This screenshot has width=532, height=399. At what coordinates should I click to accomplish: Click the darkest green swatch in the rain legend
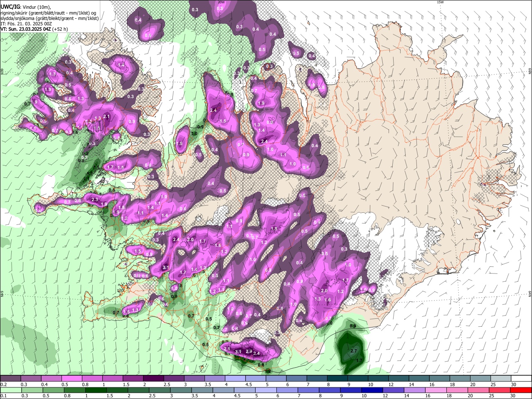(x=96, y=390)
